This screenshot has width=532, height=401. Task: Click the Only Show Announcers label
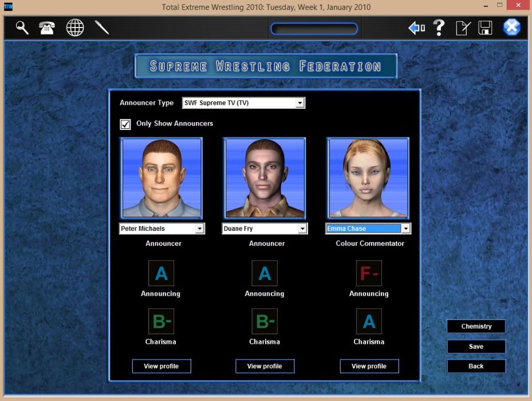175,124
